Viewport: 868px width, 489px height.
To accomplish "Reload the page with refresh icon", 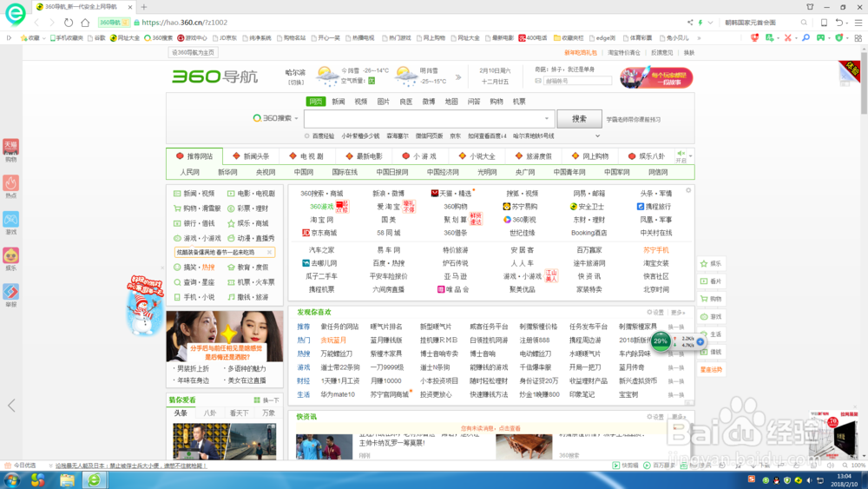I will click(x=68, y=23).
